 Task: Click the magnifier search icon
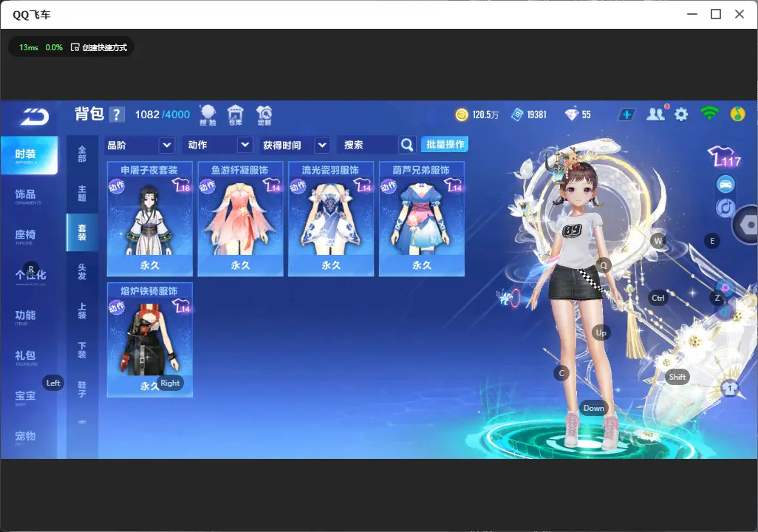[x=407, y=145]
